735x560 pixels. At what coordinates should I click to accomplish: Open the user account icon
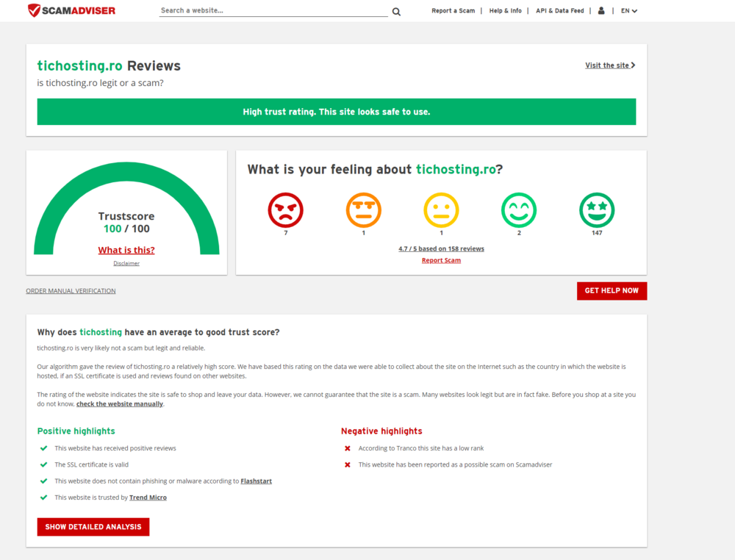coord(601,11)
